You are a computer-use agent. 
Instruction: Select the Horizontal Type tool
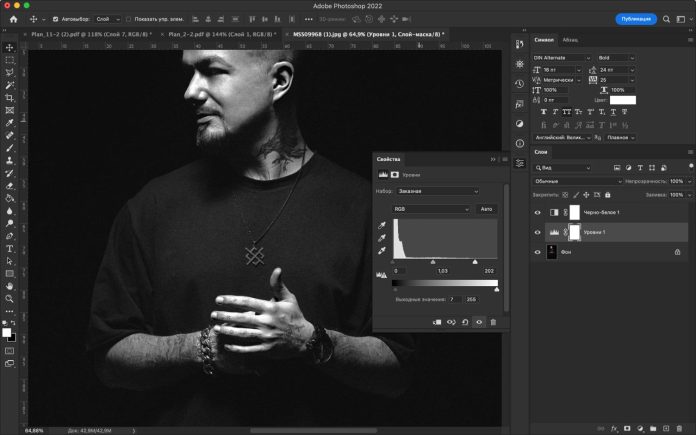(9, 249)
